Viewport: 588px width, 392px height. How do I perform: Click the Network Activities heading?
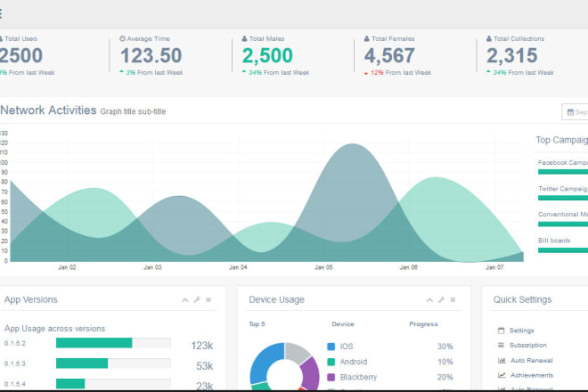pyautogui.click(x=48, y=110)
